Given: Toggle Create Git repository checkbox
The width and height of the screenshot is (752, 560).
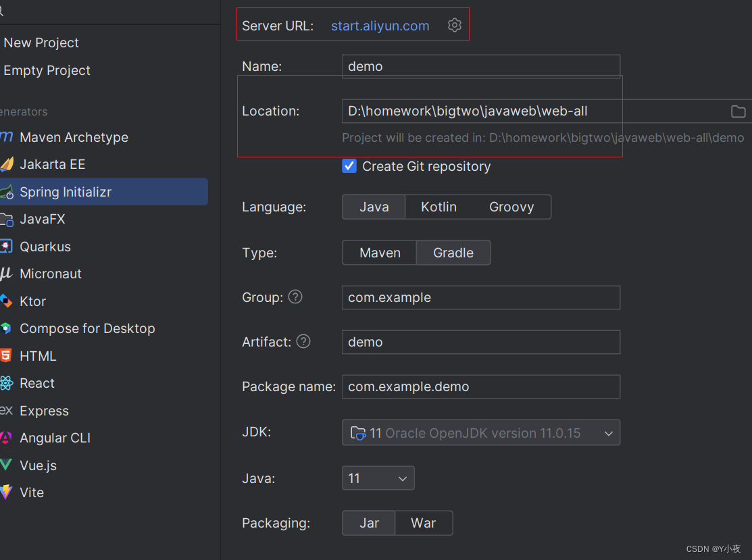Looking at the screenshot, I should (x=349, y=166).
